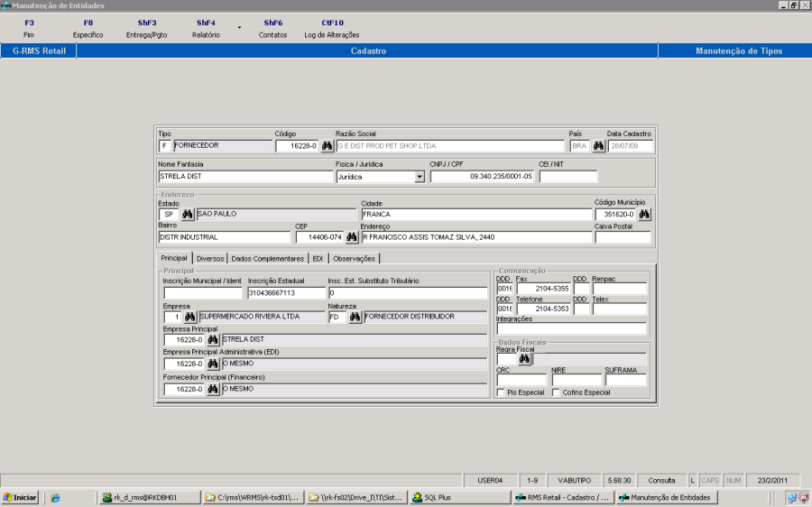Viewport: 812px width, 507px height.
Task: Click the CEP lookup binoculars
Action: (352, 237)
